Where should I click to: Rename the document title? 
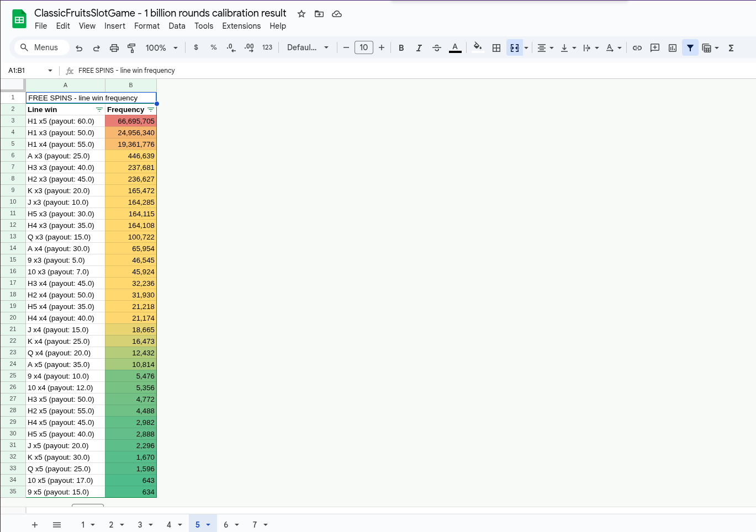160,13
